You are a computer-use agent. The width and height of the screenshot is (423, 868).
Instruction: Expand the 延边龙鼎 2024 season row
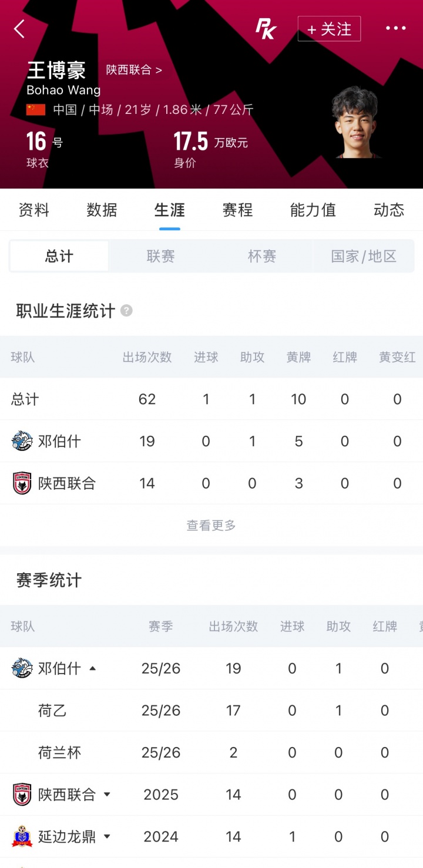(107, 836)
